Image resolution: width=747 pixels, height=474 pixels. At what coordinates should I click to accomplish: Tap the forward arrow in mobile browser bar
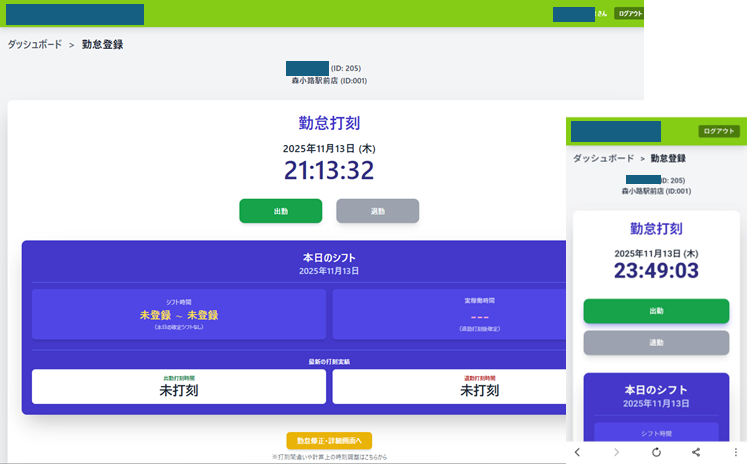pos(616,453)
